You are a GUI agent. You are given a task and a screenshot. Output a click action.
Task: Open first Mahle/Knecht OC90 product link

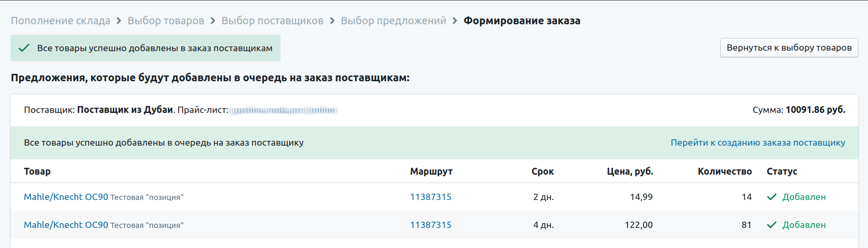[66, 197]
